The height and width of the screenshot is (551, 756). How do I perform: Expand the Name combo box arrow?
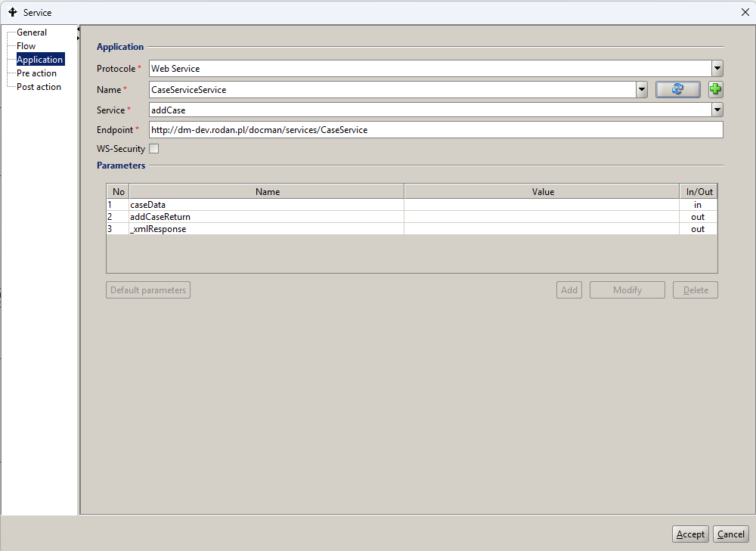pyautogui.click(x=642, y=89)
